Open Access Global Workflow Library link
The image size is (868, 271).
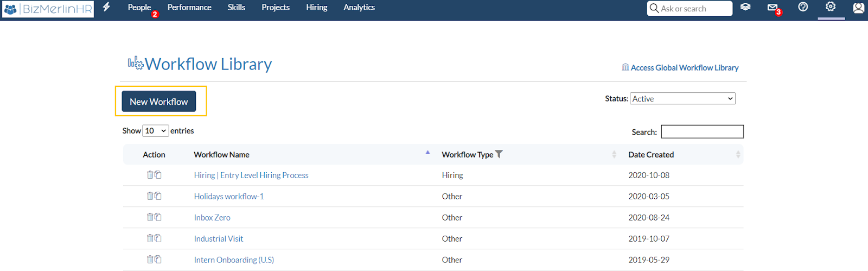point(685,68)
